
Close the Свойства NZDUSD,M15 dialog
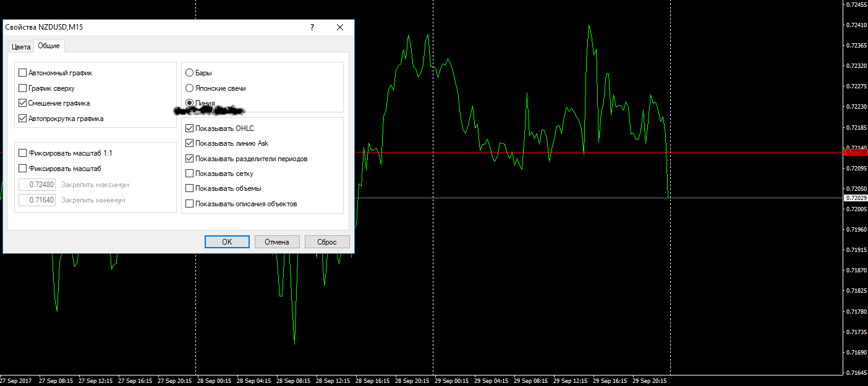[340, 27]
